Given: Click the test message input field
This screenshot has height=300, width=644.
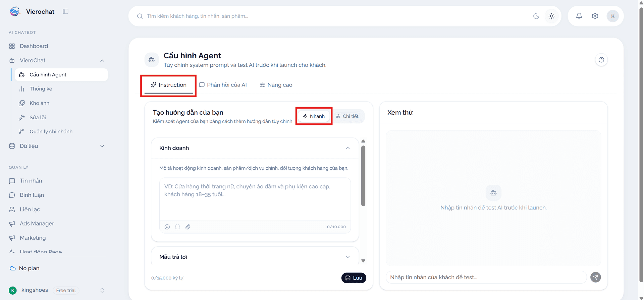Looking at the screenshot, I should click(486, 277).
